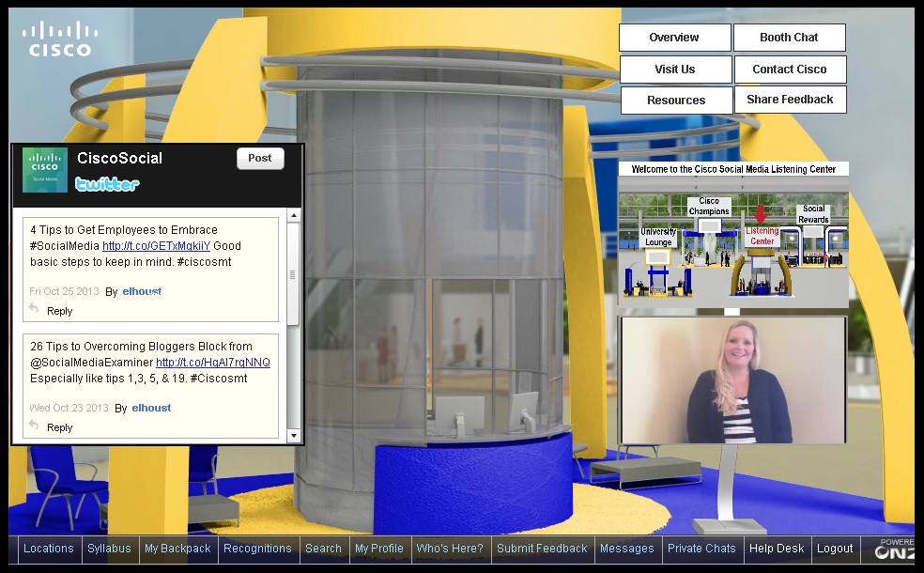
Task: Post a tweet with the Post button
Action: 260,159
